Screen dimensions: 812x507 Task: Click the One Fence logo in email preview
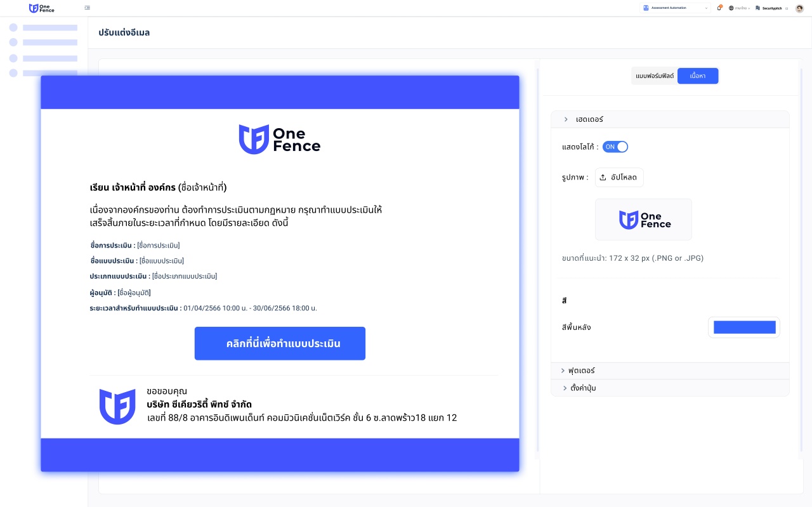coord(280,139)
